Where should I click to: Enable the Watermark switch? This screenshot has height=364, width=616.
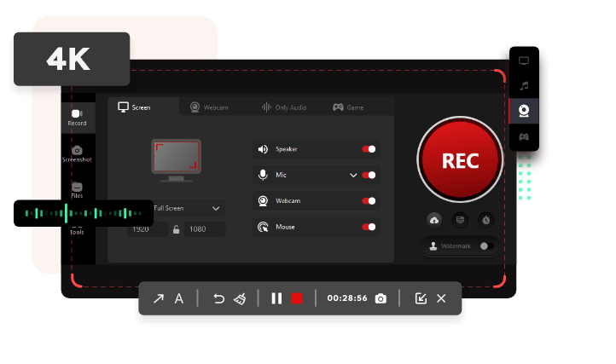click(x=485, y=246)
